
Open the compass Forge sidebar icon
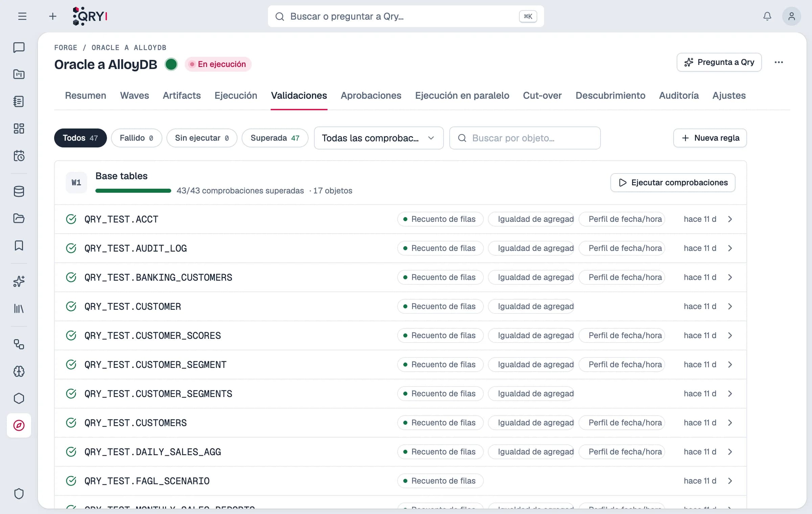(x=19, y=425)
